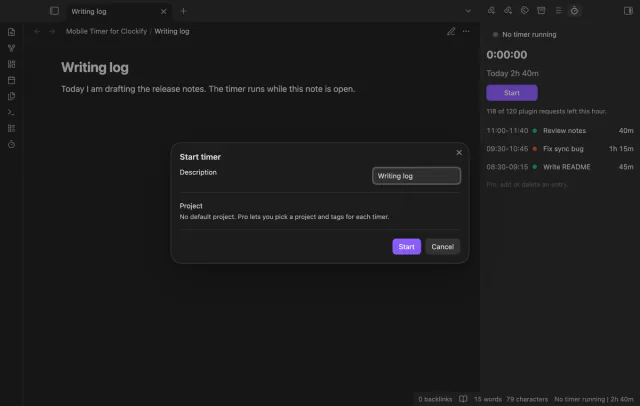
Task: Click the 0:00:00 timer display
Action: [507, 55]
